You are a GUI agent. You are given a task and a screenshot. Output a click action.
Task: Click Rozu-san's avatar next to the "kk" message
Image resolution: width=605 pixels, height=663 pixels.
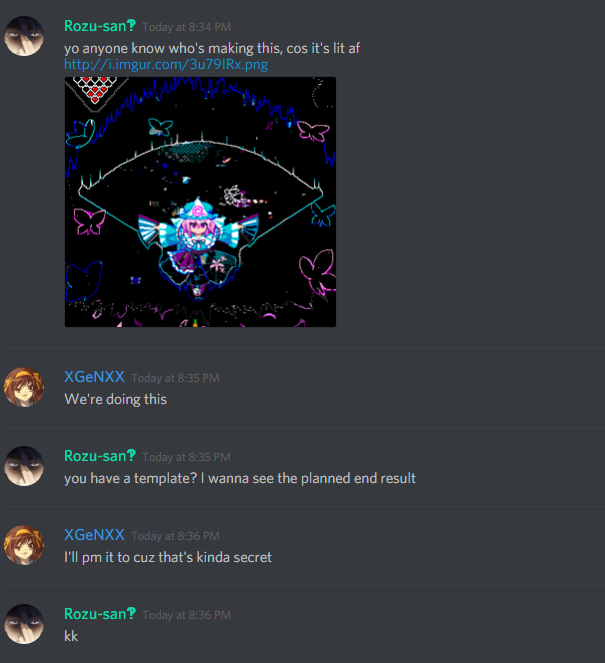pyautogui.click(x=24, y=624)
